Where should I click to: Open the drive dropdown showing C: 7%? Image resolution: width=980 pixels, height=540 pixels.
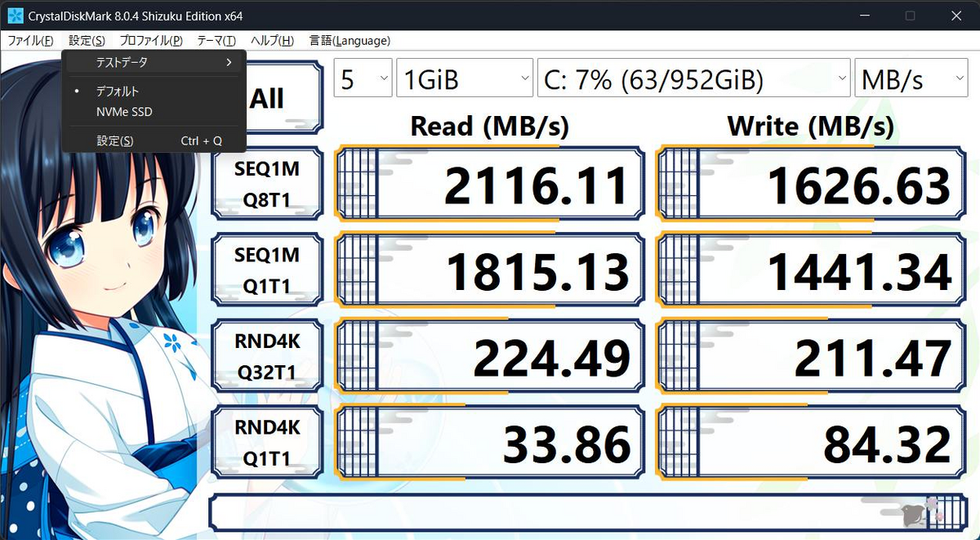[693, 79]
